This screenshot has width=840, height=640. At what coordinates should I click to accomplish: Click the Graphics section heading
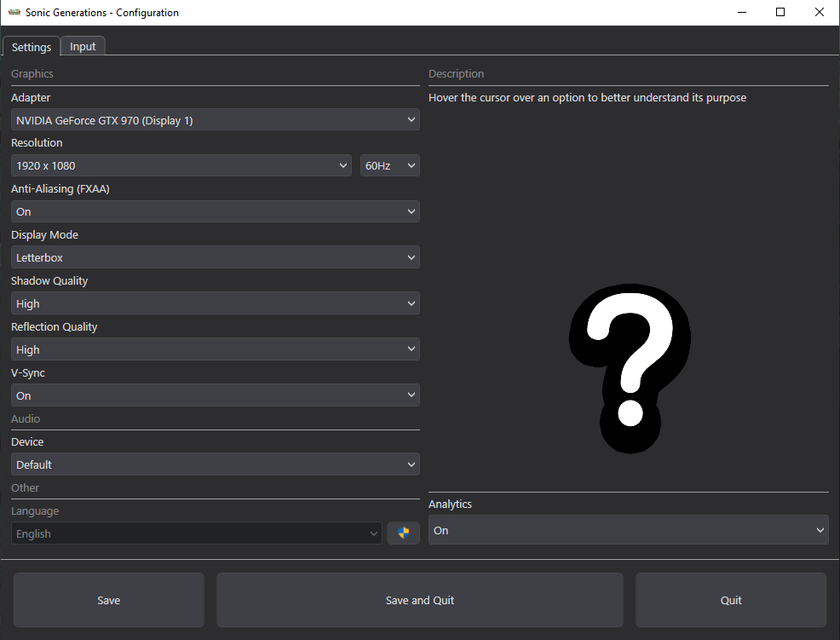pyautogui.click(x=32, y=73)
